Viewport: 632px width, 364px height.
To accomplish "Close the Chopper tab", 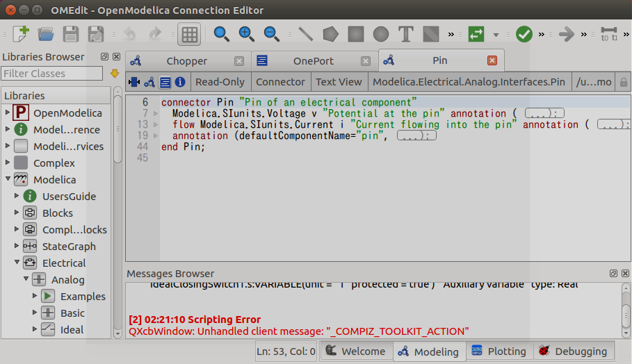I will [239, 61].
